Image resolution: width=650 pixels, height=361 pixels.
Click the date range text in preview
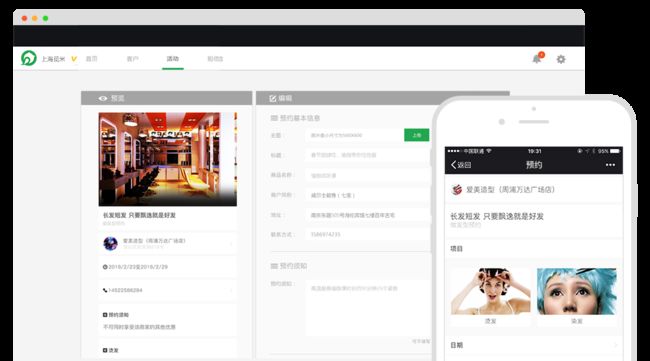coord(138,267)
